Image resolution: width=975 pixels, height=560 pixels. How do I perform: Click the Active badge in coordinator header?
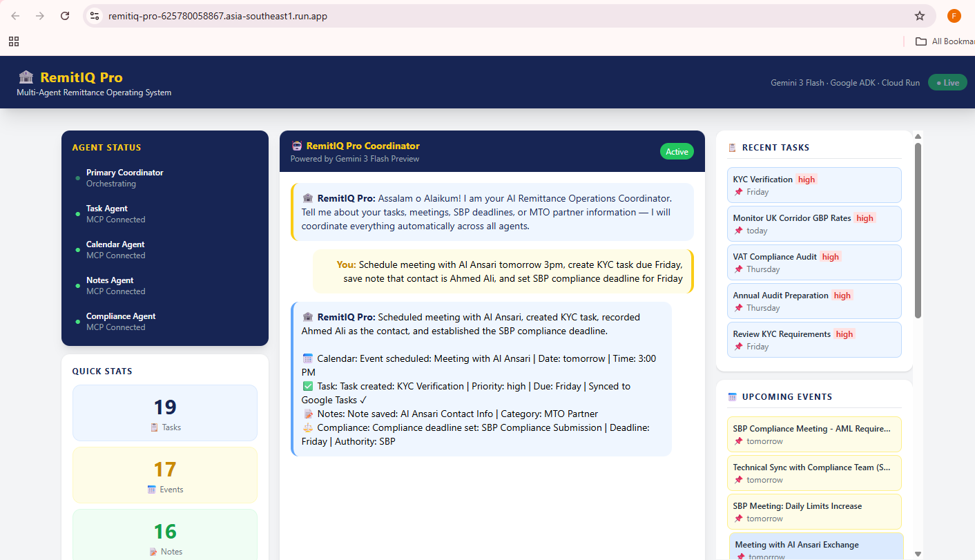[x=677, y=152]
